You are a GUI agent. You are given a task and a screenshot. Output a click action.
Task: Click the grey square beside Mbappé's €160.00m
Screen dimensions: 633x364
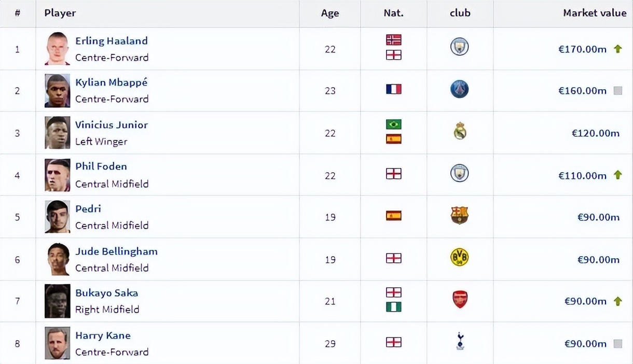coord(617,91)
